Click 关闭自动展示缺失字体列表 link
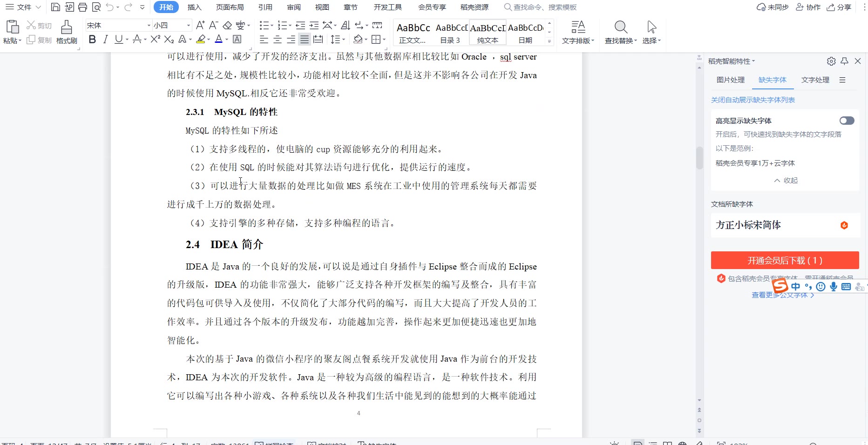This screenshot has height=445, width=868. tap(753, 100)
